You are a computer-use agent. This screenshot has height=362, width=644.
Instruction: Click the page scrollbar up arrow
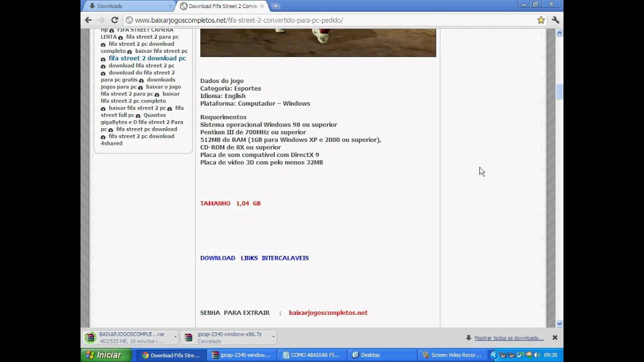[x=559, y=33]
